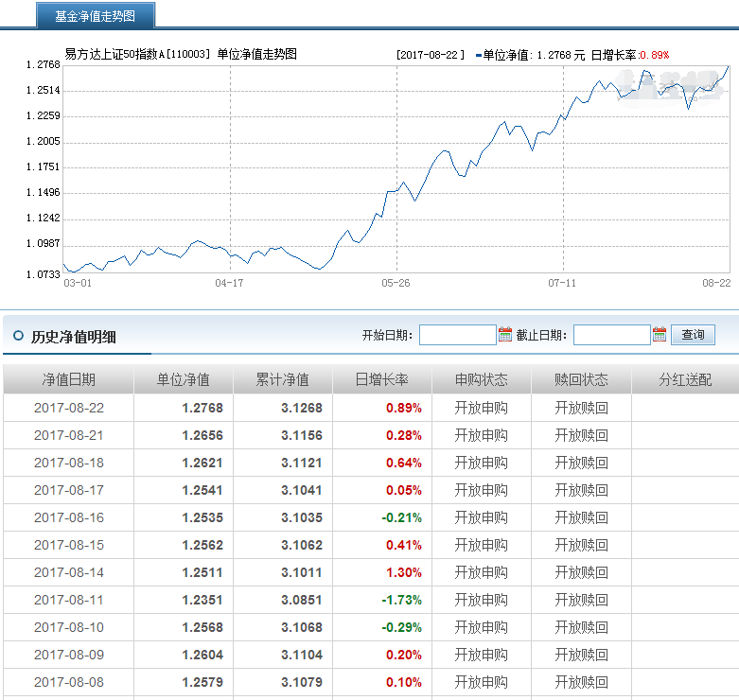Select the date cell 2017-08-17
739x700 pixels.
(69, 490)
